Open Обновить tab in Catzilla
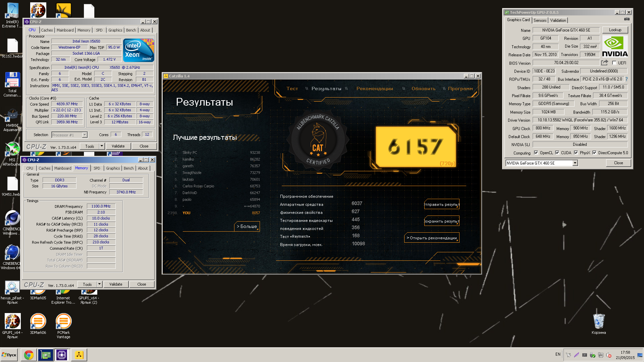The width and height of the screenshot is (644, 362). (424, 88)
